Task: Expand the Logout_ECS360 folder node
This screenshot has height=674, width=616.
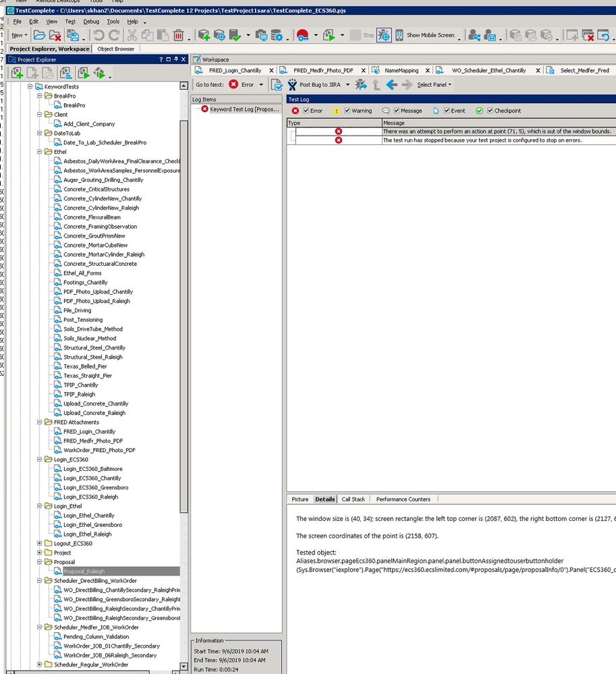Action: 40,543
